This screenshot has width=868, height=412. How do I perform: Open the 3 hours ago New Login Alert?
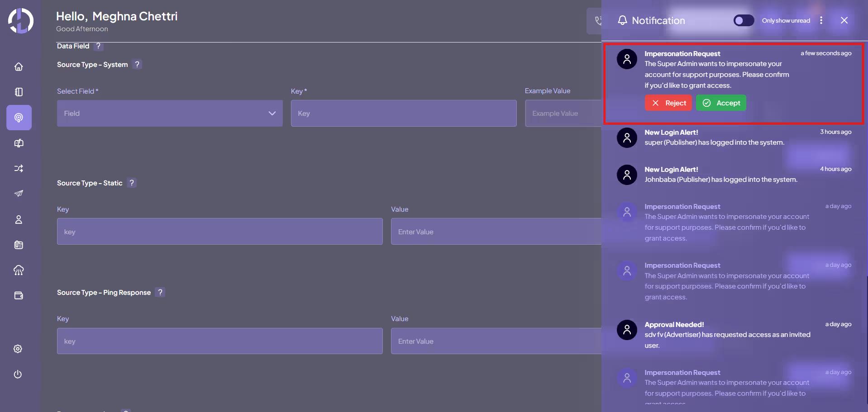pos(714,138)
